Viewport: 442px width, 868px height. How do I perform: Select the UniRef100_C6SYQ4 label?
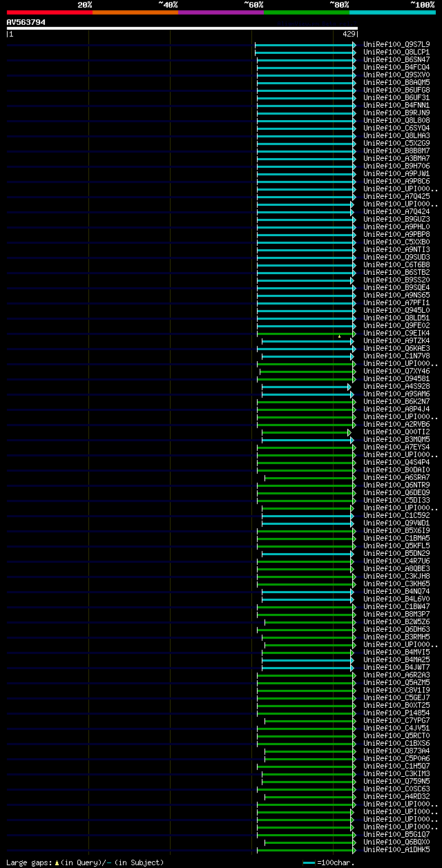[396, 128]
